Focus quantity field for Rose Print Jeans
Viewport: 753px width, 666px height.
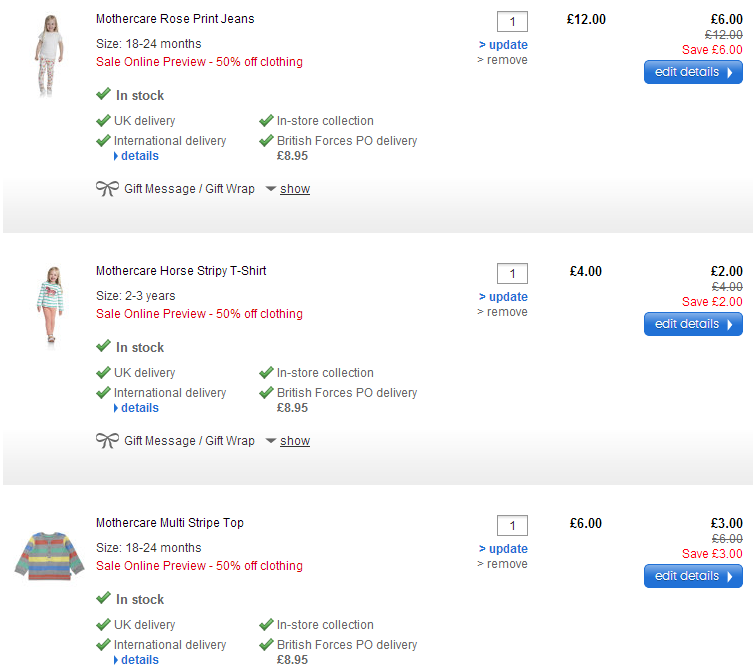point(512,22)
